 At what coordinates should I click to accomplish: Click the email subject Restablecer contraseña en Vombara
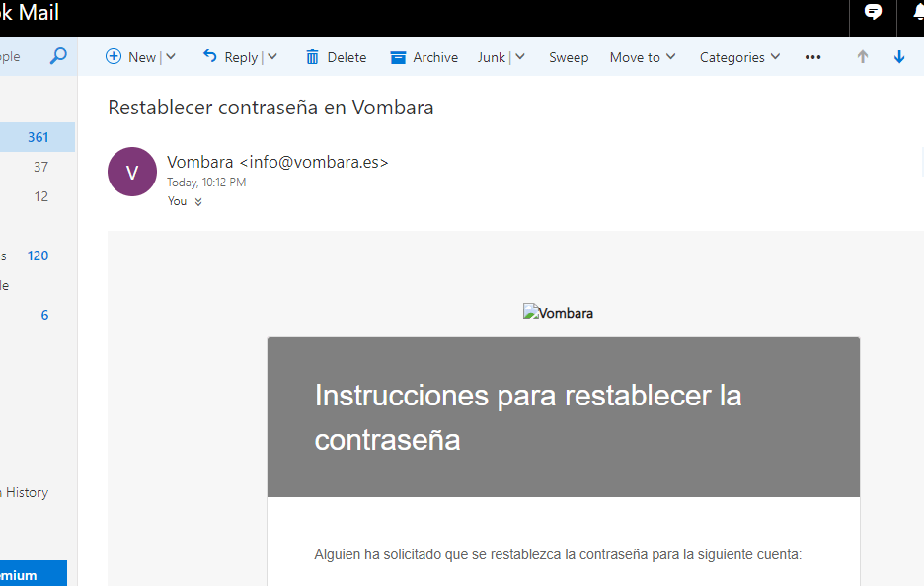pos(270,108)
